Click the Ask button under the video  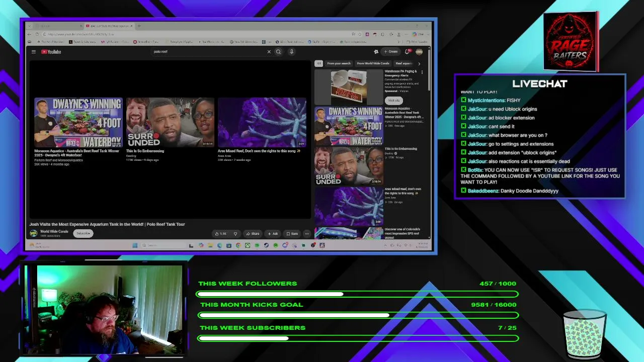272,234
